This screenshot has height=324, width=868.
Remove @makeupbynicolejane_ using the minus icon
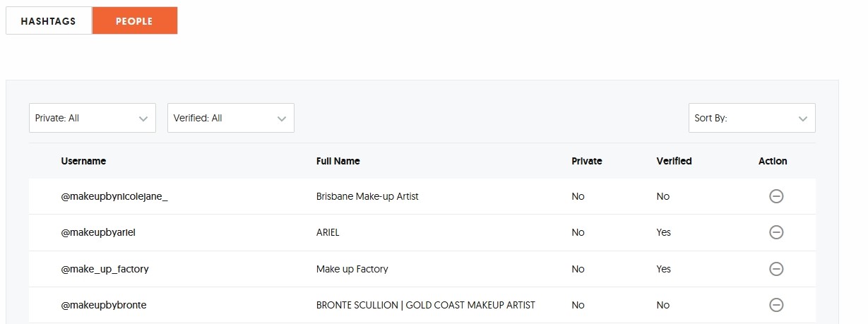(x=775, y=196)
